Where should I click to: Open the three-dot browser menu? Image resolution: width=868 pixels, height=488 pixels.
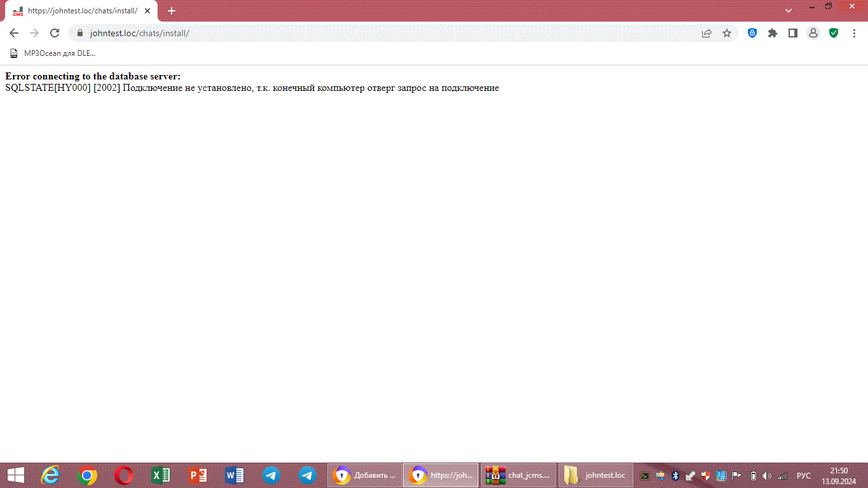pos(854,33)
